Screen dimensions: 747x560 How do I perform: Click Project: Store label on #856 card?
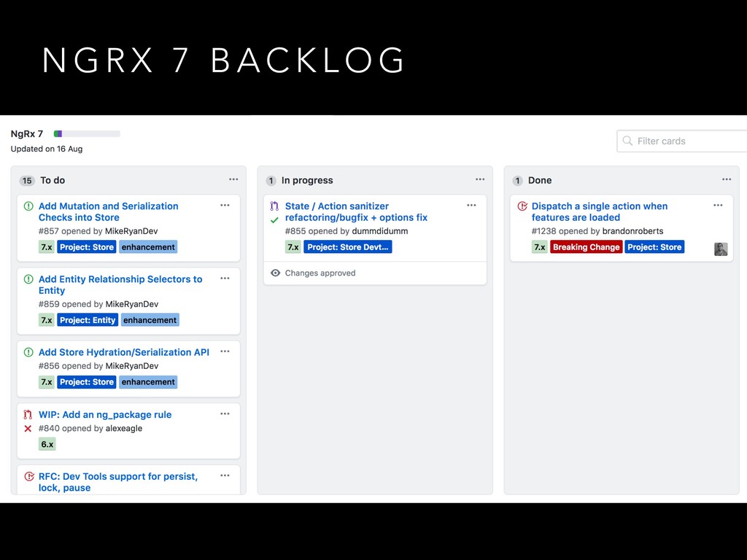click(87, 382)
